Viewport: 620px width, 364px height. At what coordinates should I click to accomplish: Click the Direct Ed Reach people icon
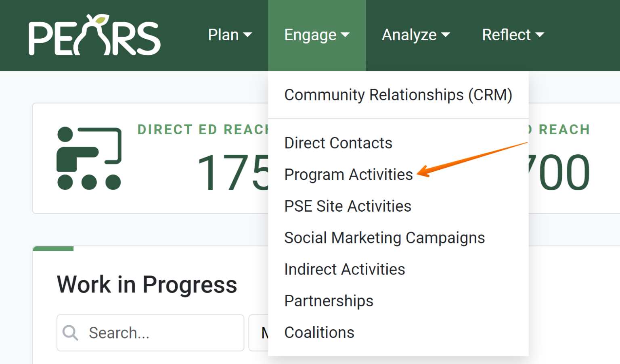(x=89, y=157)
